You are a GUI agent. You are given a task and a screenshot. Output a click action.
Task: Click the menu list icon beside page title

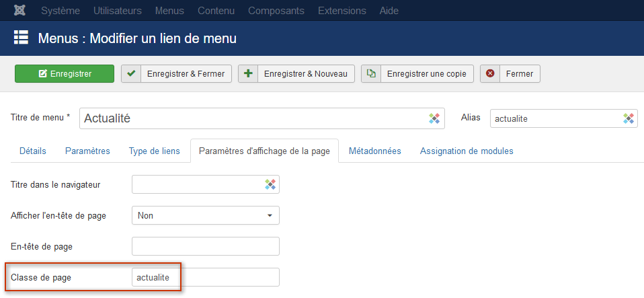coord(21,38)
